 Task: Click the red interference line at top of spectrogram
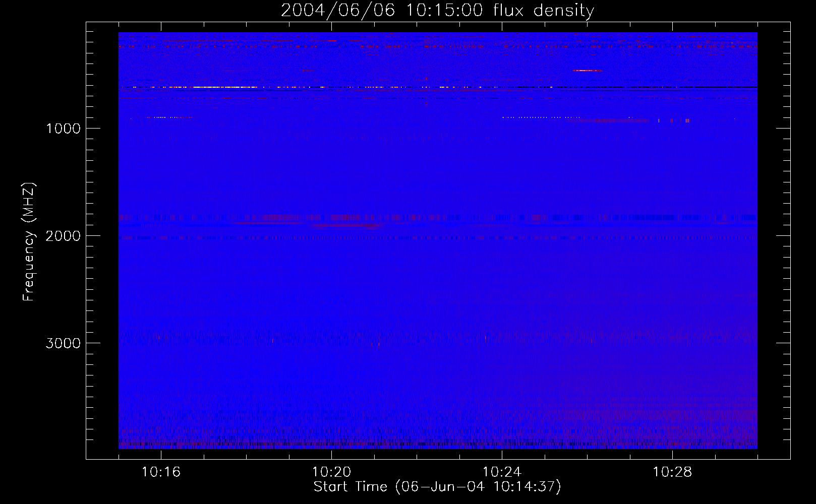tap(438, 47)
